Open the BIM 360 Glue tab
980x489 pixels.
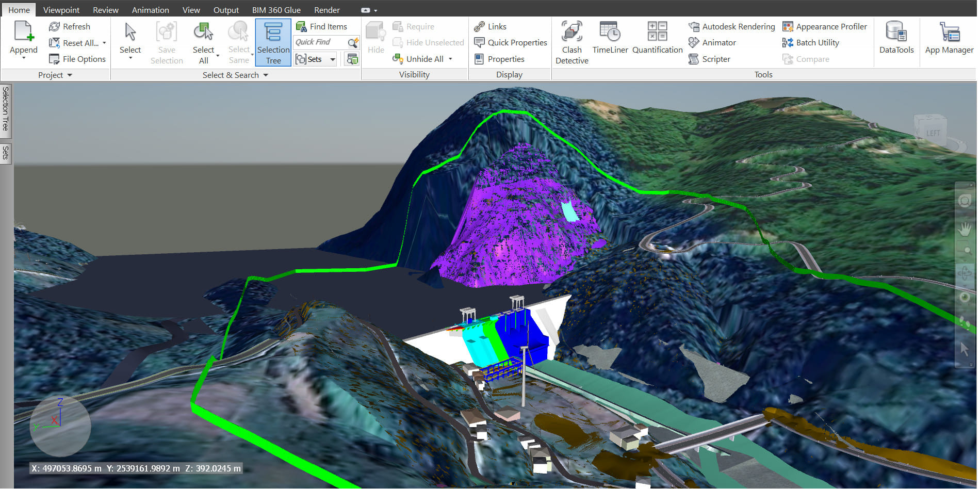tap(276, 10)
